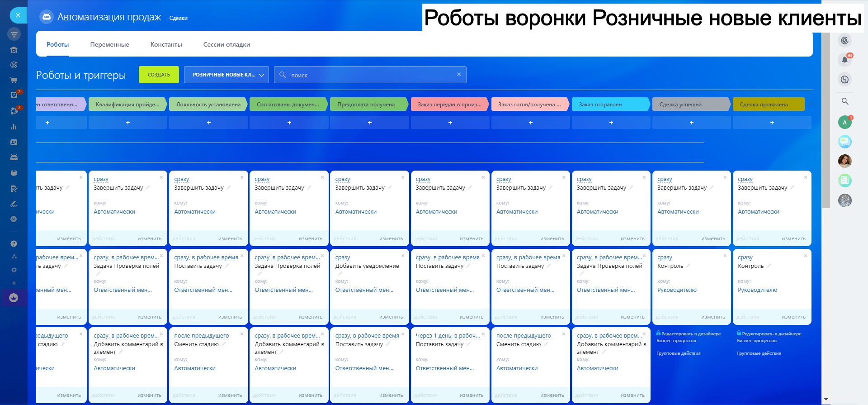Image resolution: width=868 pixels, height=405 pixels.
Task: Open Через 1 день, в рабоч... timing link
Action: 448,336
